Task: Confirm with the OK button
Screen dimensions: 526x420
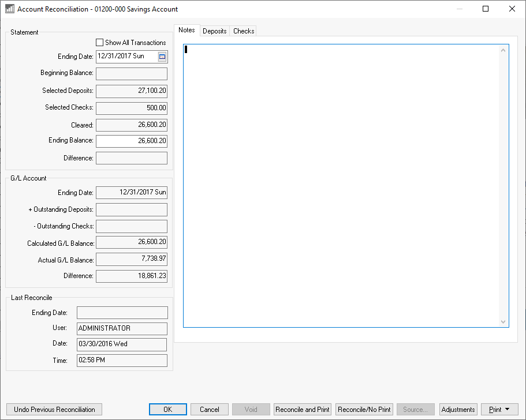Action: point(167,409)
